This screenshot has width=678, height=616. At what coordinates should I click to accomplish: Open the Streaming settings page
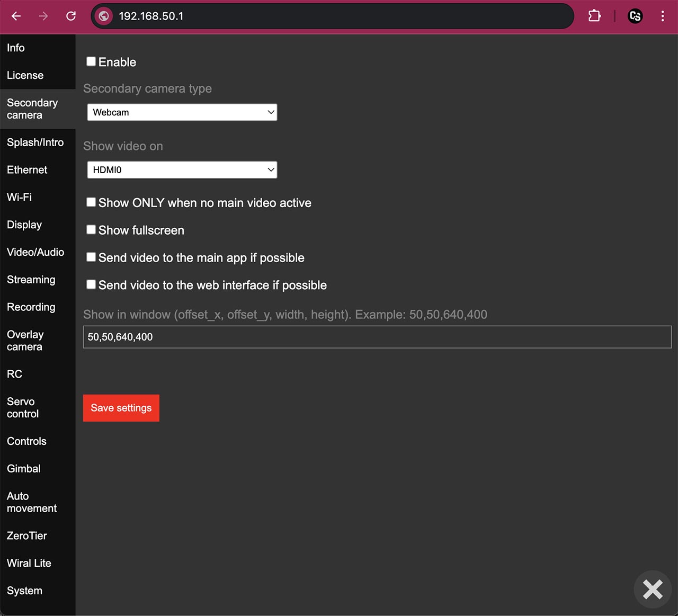(31, 280)
